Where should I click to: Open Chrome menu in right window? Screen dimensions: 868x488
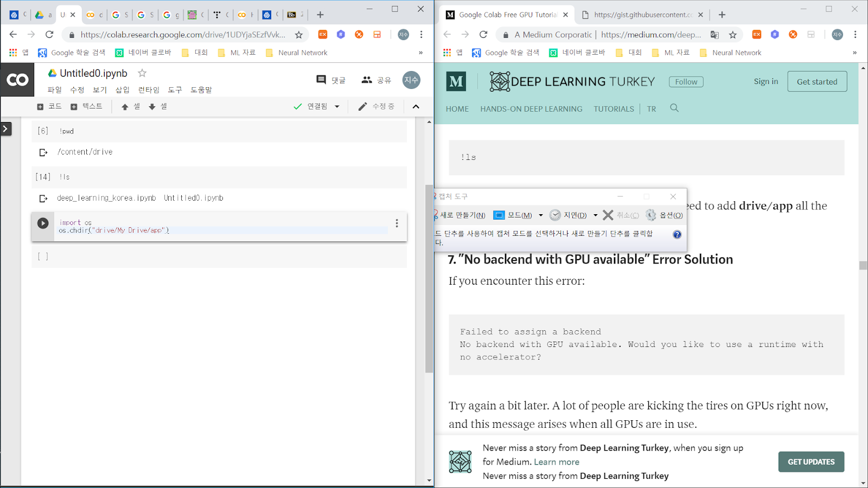pos(855,34)
